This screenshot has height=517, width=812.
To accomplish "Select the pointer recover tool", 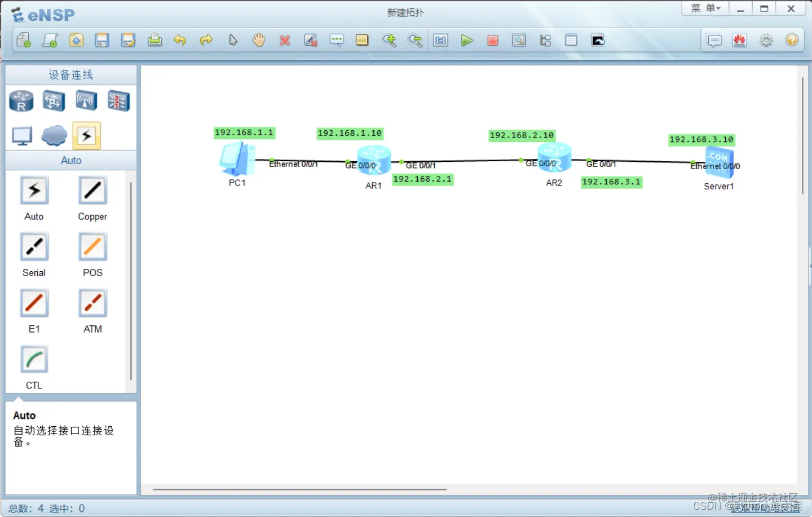I will [x=233, y=40].
